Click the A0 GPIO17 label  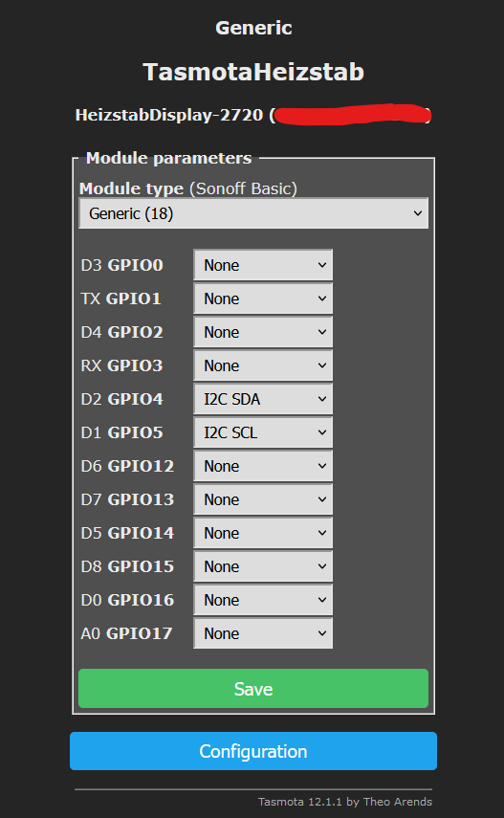(x=127, y=633)
